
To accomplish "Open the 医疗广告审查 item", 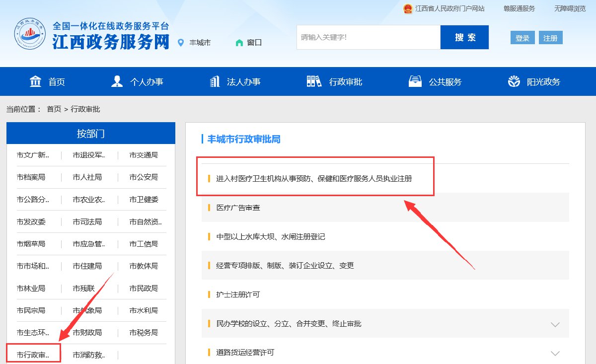I will coord(238,208).
